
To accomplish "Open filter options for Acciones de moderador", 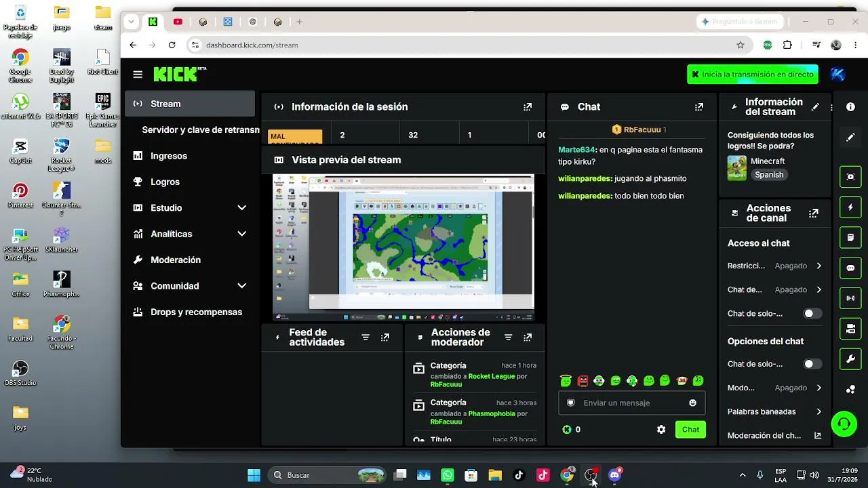I will (x=508, y=338).
